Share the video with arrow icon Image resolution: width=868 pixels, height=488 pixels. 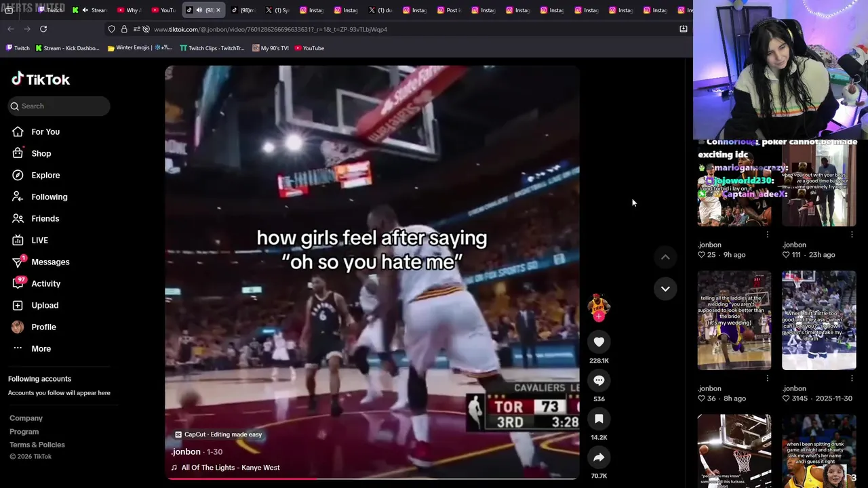[x=599, y=458]
